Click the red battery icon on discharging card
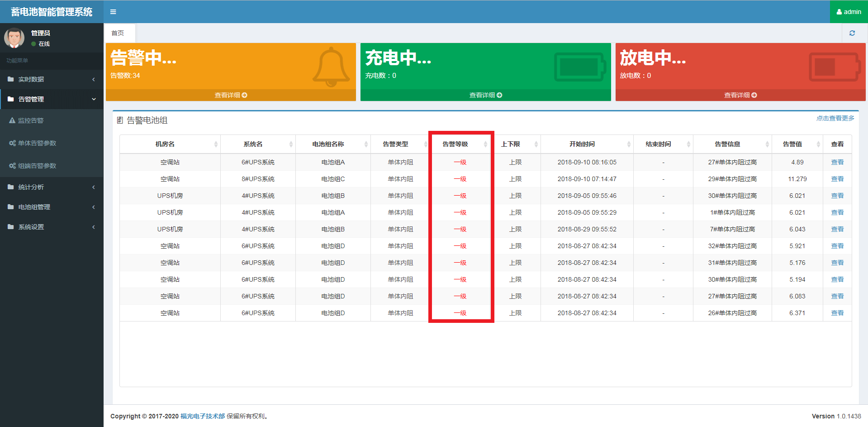Image resolution: width=868 pixels, height=427 pixels. [x=835, y=67]
